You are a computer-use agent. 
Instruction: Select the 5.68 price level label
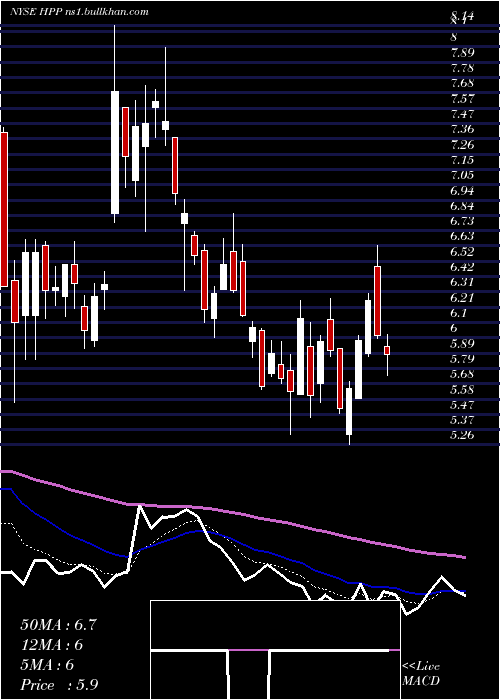coord(462,374)
